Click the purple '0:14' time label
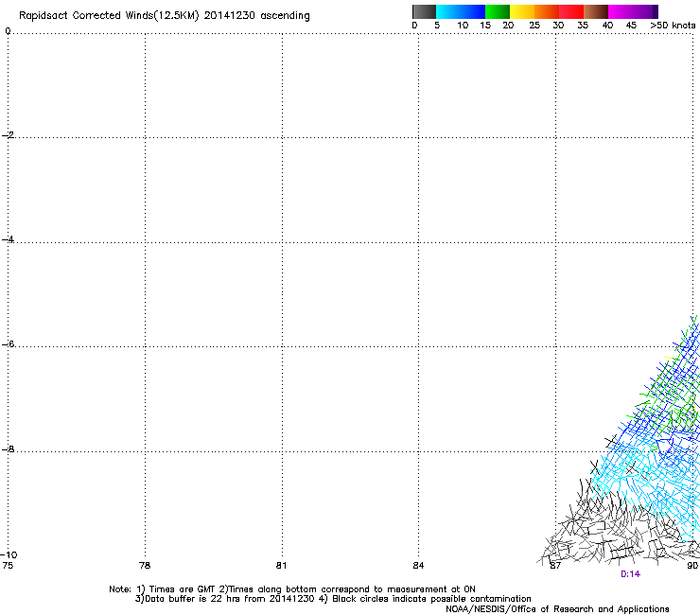 click(x=630, y=574)
